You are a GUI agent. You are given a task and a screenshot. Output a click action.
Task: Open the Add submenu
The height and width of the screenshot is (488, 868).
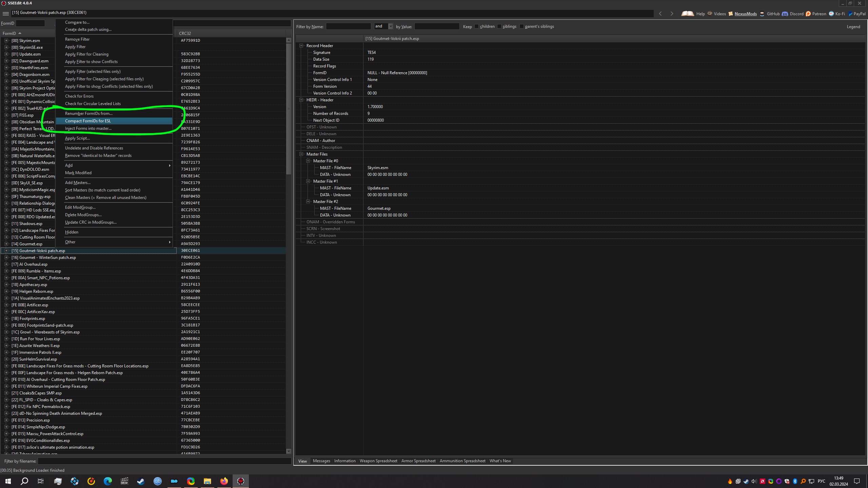tap(114, 165)
